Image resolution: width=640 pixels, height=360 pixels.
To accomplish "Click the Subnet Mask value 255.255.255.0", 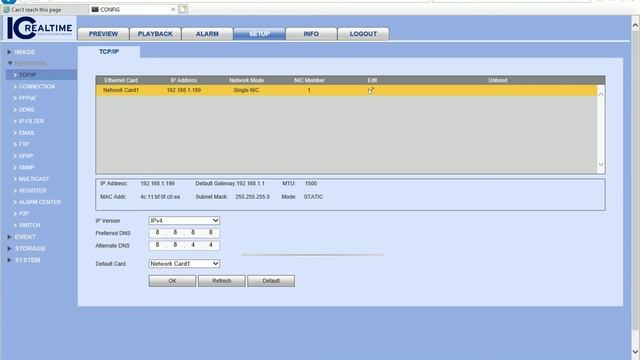I will pyautogui.click(x=252, y=197).
